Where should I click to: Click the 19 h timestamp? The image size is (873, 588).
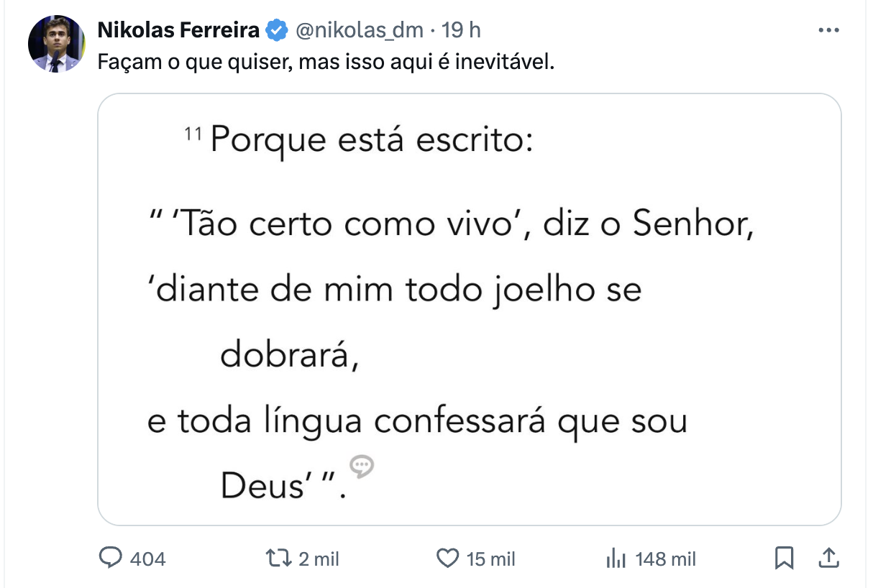(461, 30)
